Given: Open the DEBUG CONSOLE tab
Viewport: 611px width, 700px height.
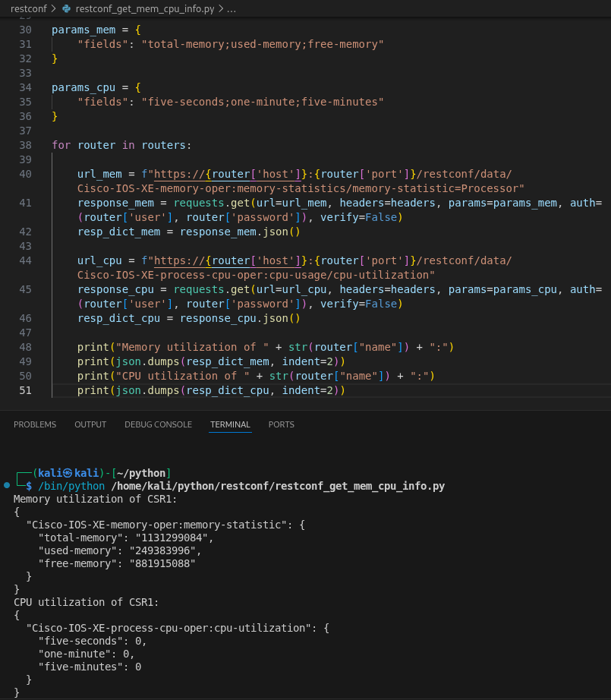Looking at the screenshot, I should click(x=158, y=424).
